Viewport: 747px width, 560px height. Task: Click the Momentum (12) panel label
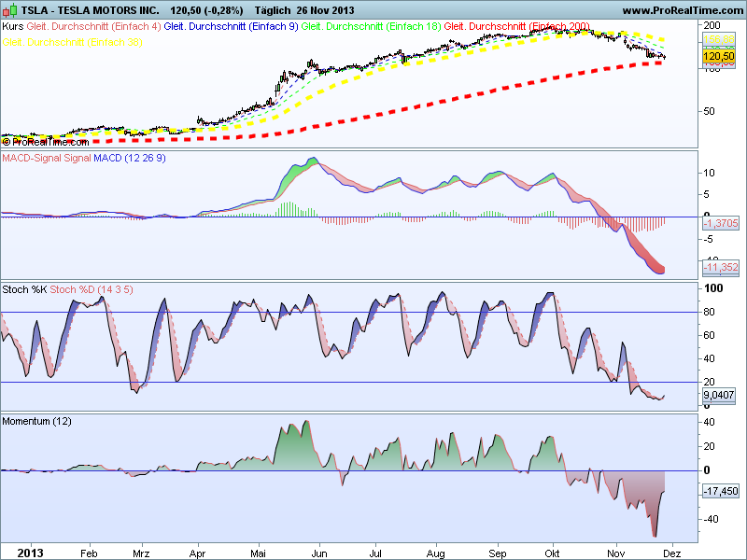pyautogui.click(x=36, y=422)
